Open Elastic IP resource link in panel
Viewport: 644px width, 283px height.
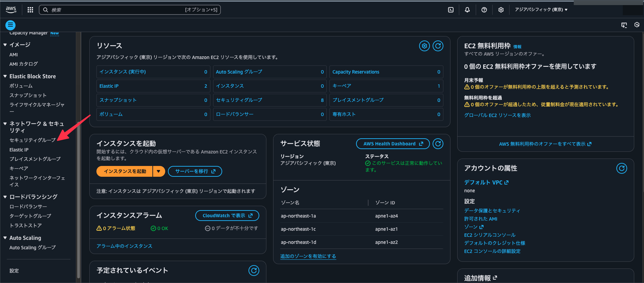click(109, 86)
